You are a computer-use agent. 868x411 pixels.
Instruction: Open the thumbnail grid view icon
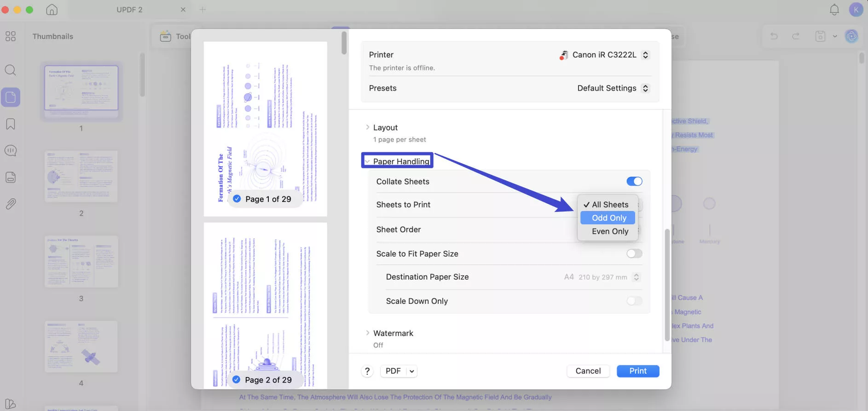point(11,36)
